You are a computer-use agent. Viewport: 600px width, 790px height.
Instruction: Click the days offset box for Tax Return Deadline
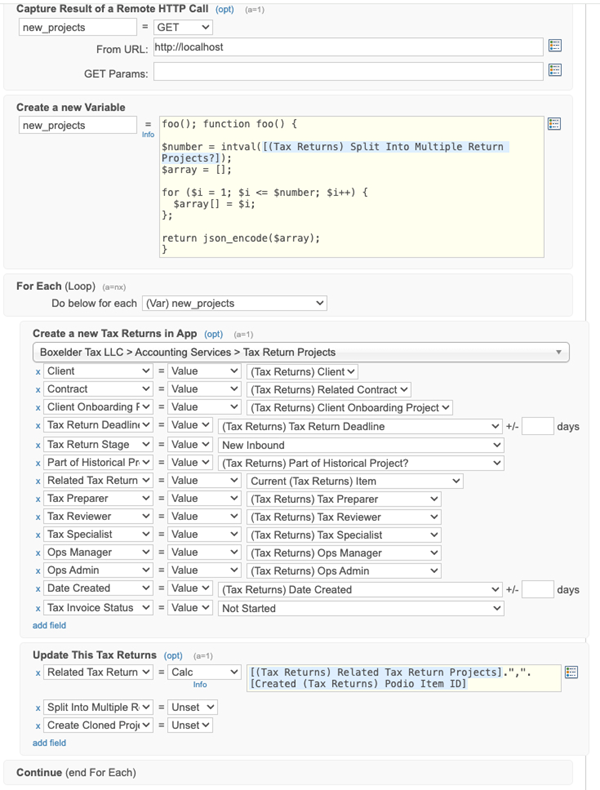(x=537, y=426)
